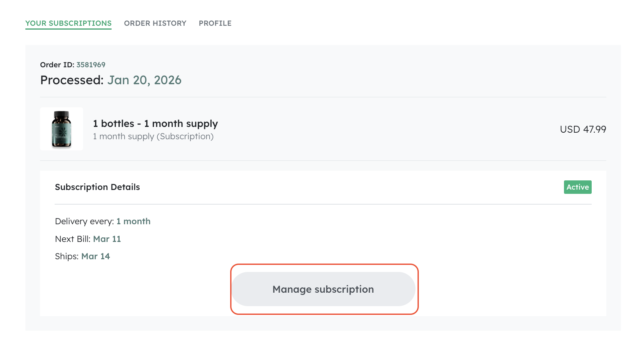Click the "Delivery every:" label

pos(84,222)
